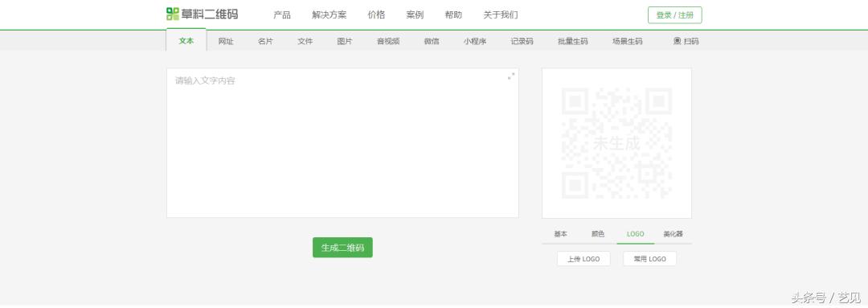The image size is (868, 308).
Task: Switch to the 图片 tab
Action: (x=345, y=41)
